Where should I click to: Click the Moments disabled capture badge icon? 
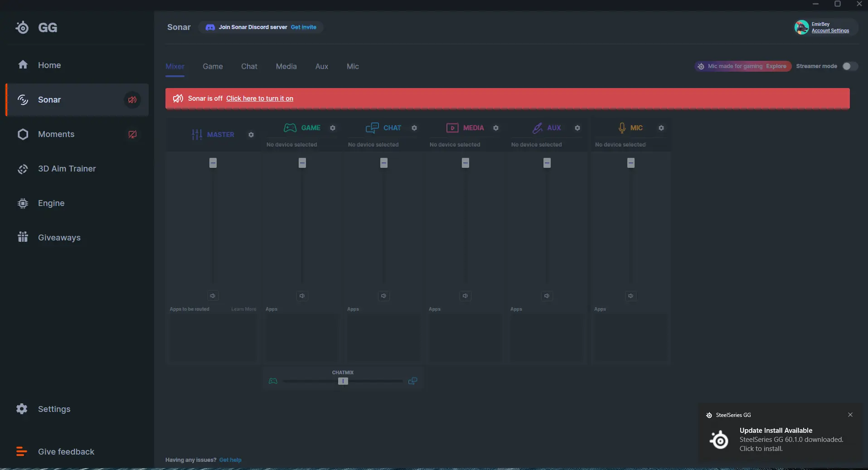(132, 134)
